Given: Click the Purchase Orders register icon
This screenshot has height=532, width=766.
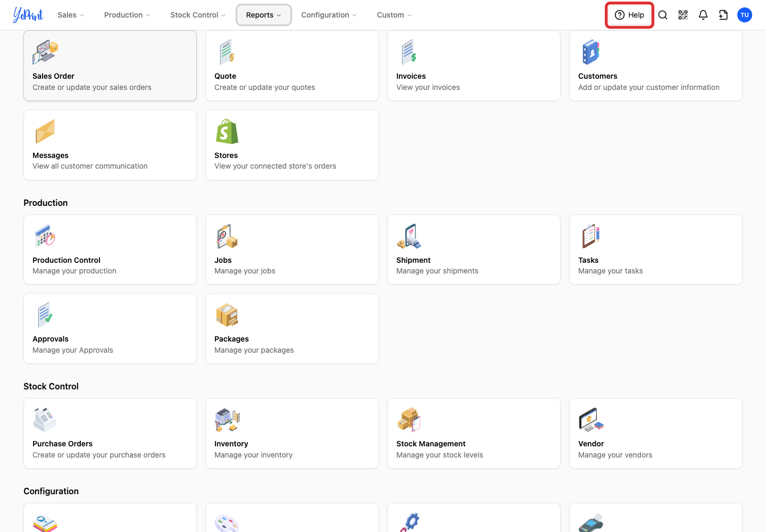Looking at the screenshot, I should [45, 420].
